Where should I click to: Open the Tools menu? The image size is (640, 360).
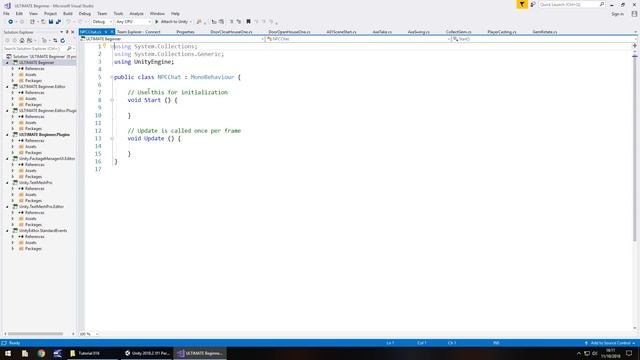118,13
